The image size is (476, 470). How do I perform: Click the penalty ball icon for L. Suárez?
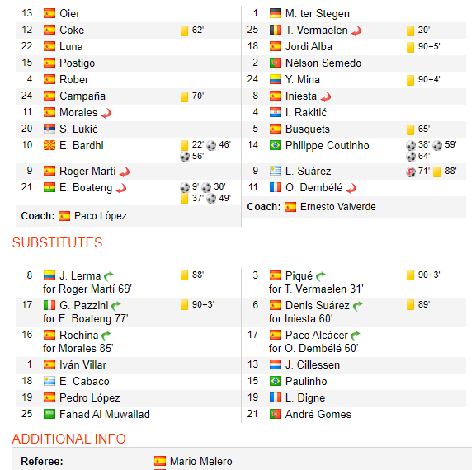(x=411, y=172)
